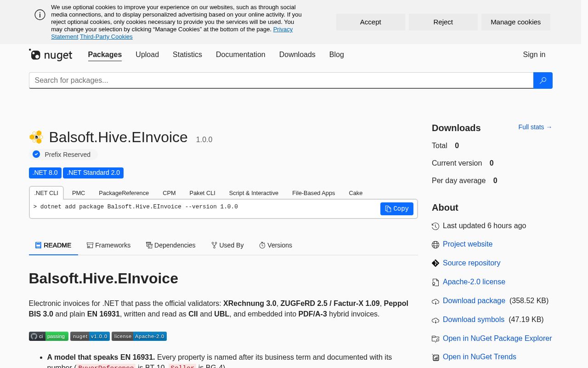Open the Used By tab
Screen dimensions: 588x368
click(227, 245)
